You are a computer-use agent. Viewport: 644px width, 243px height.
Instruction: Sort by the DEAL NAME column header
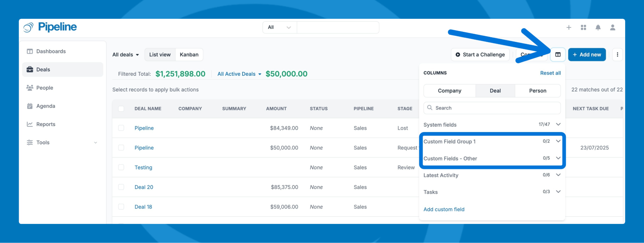point(148,109)
